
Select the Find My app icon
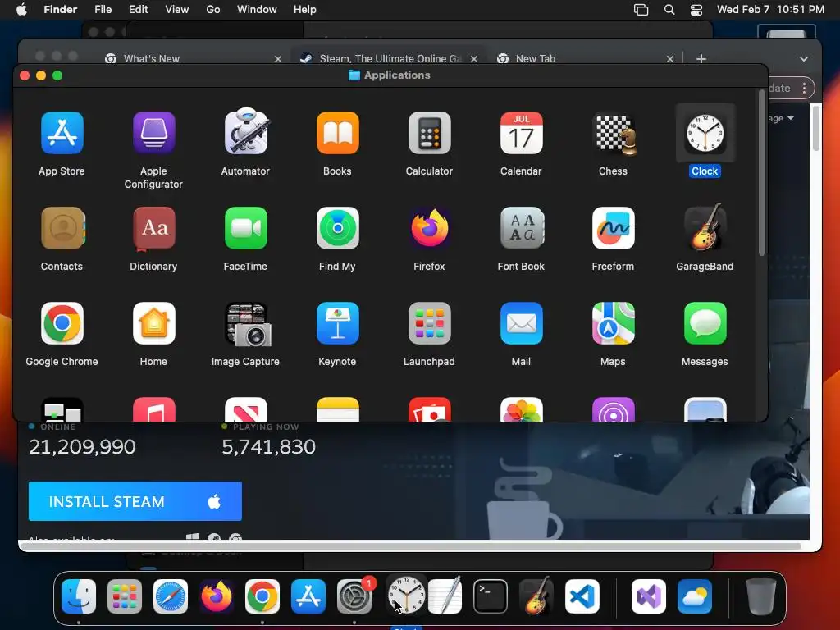pyautogui.click(x=337, y=228)
